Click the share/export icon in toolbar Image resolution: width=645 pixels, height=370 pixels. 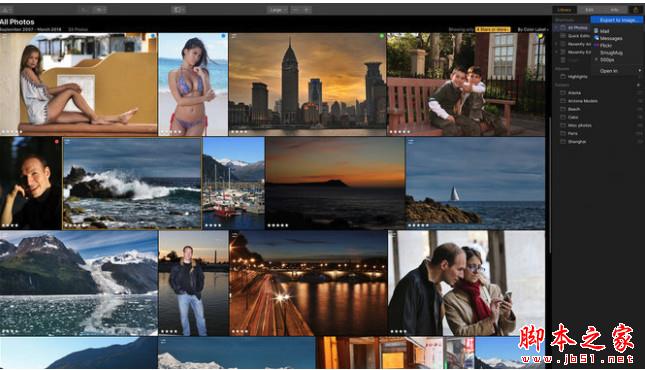click(x=635, y=10)
